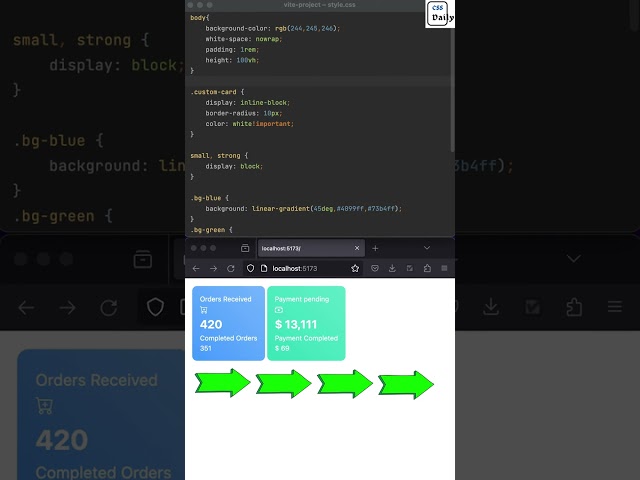This screenshot has width=640, height=480.
Task: Click the 'display: inline-block;' line
Action: click(247, 102)
